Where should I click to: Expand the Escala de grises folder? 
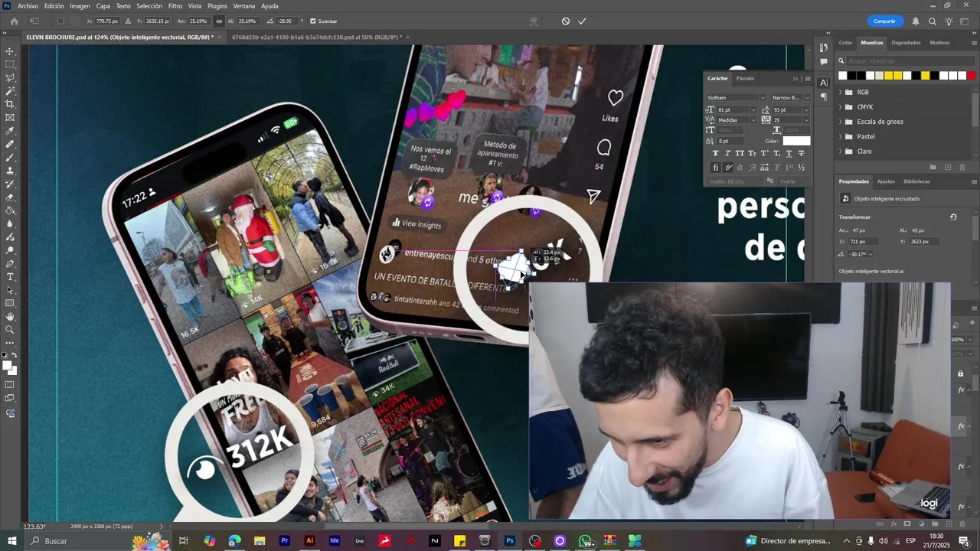click(841, 122)
